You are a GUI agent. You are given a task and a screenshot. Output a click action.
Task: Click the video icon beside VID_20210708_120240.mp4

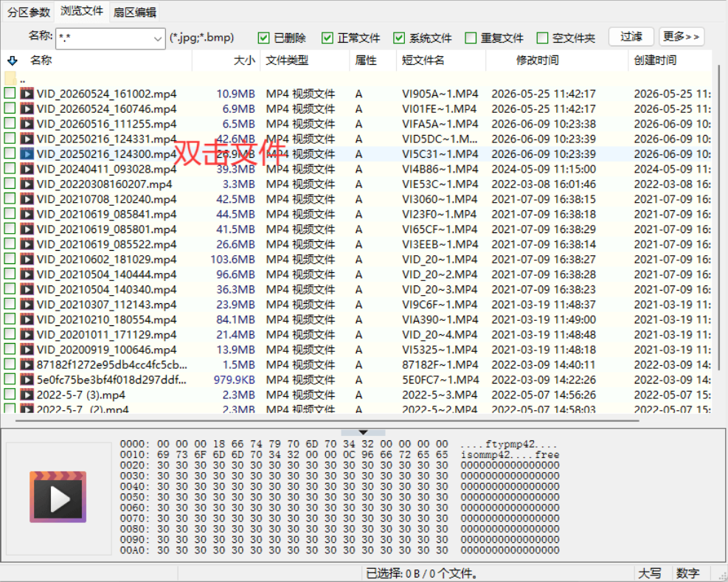[27, 199]
